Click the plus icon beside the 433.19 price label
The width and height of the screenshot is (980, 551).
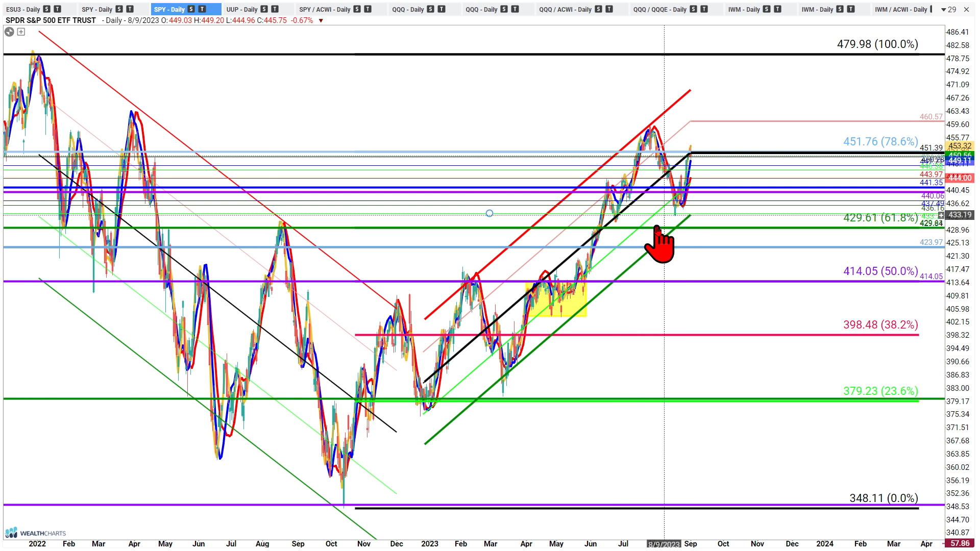pyautogui.click(x=941, y=215)
